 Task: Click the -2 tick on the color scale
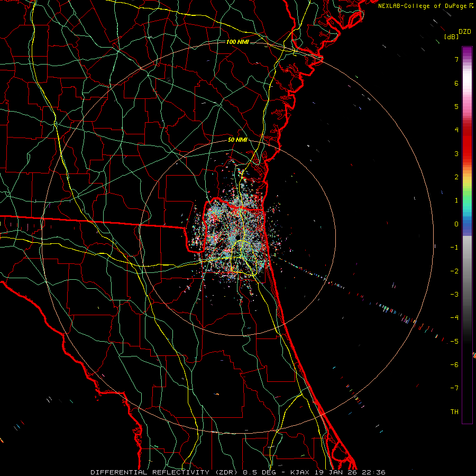click(454, 271)
